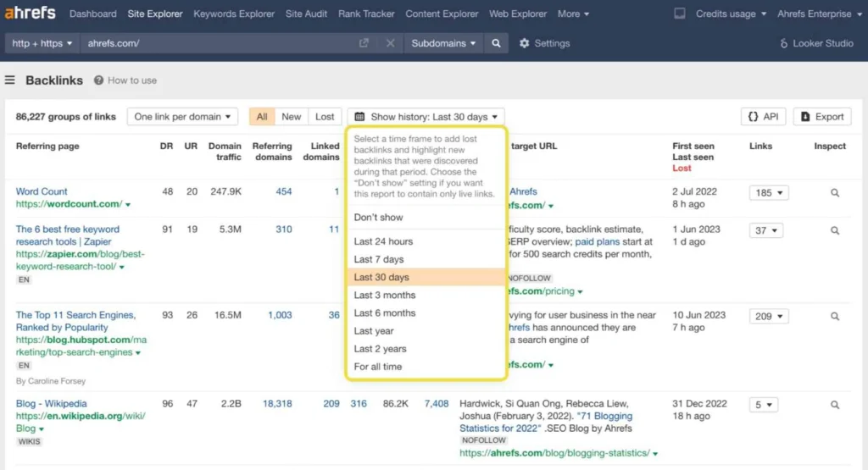Image resolution: width=868 pixels, height=470 pixels.
Task: Inspect the Wikipedia Blog row
Action: pos(835,405)
